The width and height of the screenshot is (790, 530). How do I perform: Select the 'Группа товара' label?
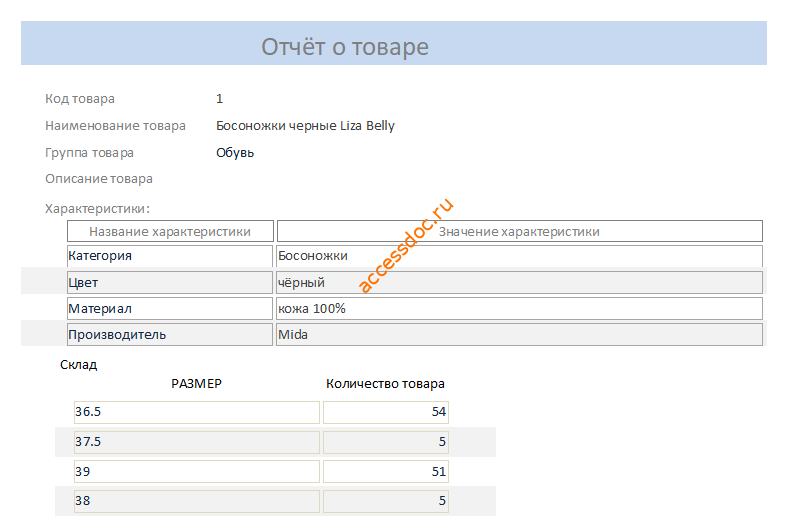coord(89,153)
